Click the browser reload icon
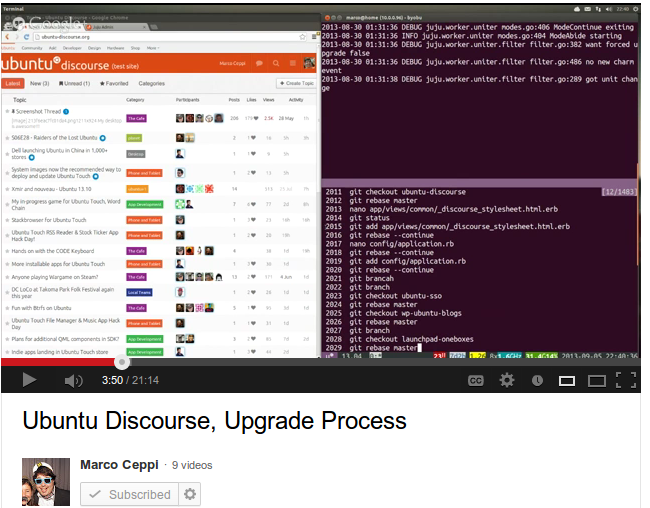Screen dimensions: 650x508 pyautogui.click(x=26, y=37)
